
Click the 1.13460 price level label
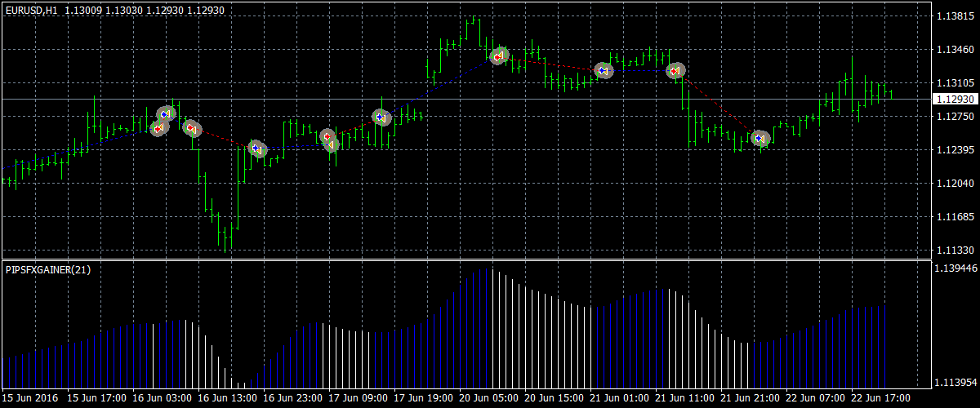[955, 50]
